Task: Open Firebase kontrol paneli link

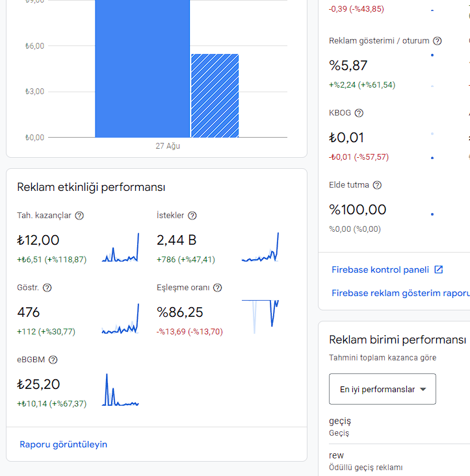Action: coord(380,269)
